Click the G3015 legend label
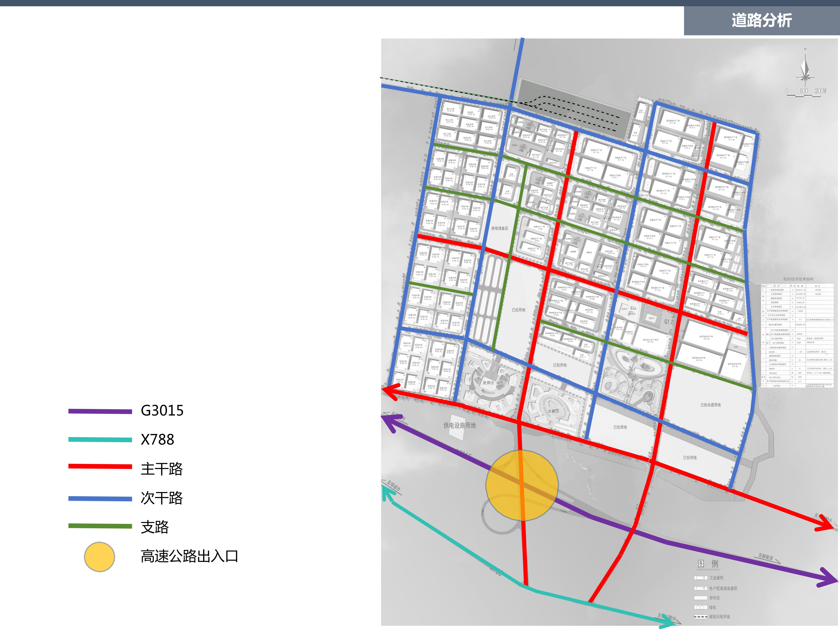The image size is (840, 630). tap(162, 410)
